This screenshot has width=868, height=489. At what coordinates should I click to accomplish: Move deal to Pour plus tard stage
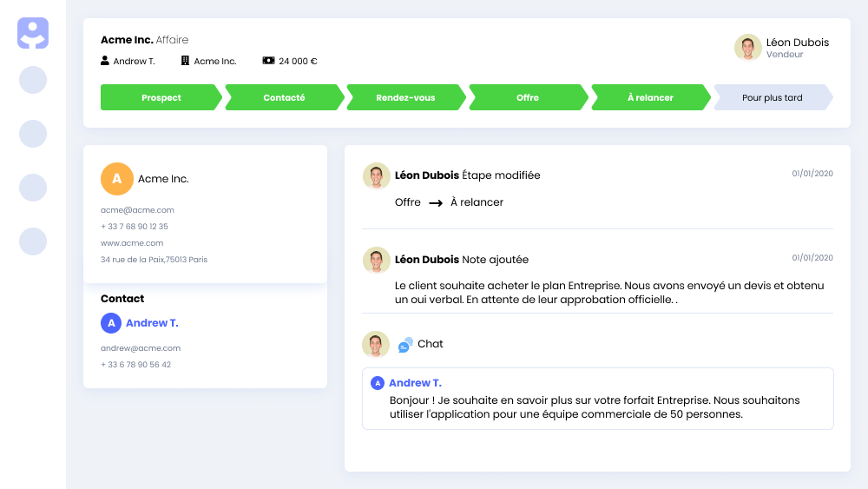(x=772, y=98)
